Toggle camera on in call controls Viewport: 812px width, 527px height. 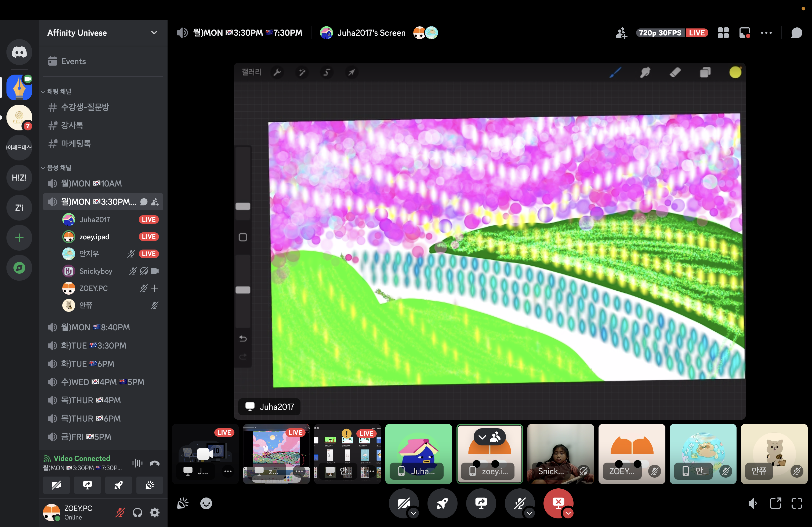(403, 503)
